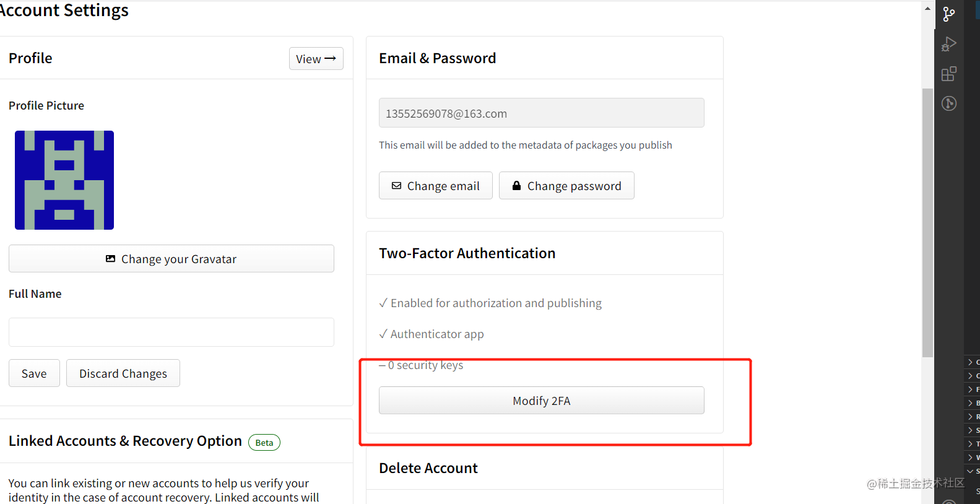
Task: Click the page vertical scrollbar thumb
Action: pyautogui.click(x=927, y=223)
